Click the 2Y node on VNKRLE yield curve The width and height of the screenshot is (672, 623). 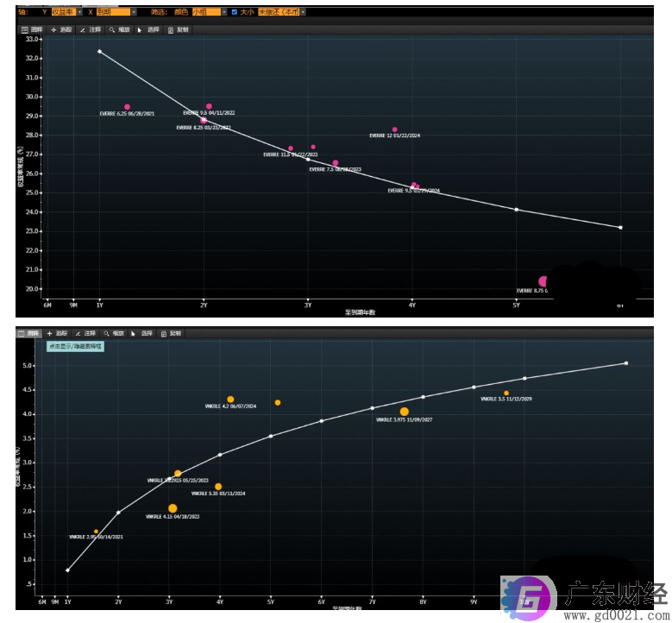tap(118, 513)
